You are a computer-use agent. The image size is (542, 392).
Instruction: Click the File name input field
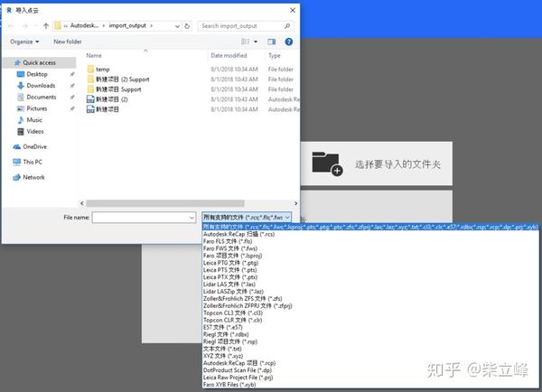click(x=140, y=218)
